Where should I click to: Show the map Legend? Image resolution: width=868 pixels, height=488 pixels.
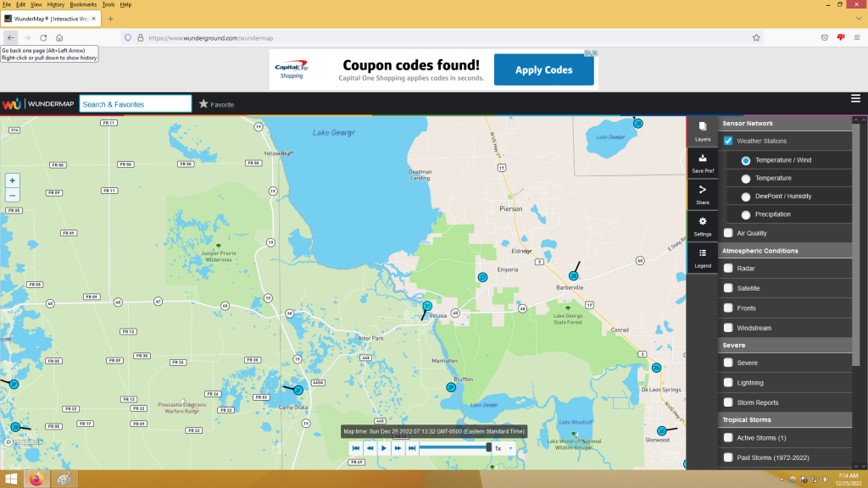[703, 258]
